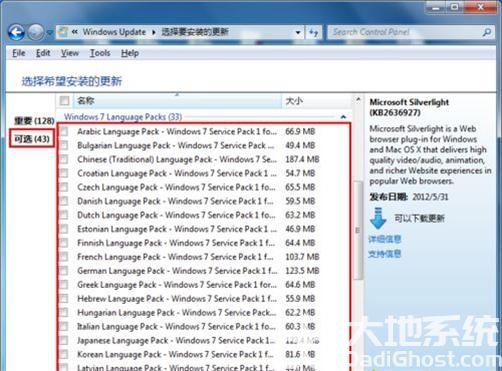Select the Arabic Language Pack row text
Viewport: 502px width, 371px height.
tap(177, 132)
